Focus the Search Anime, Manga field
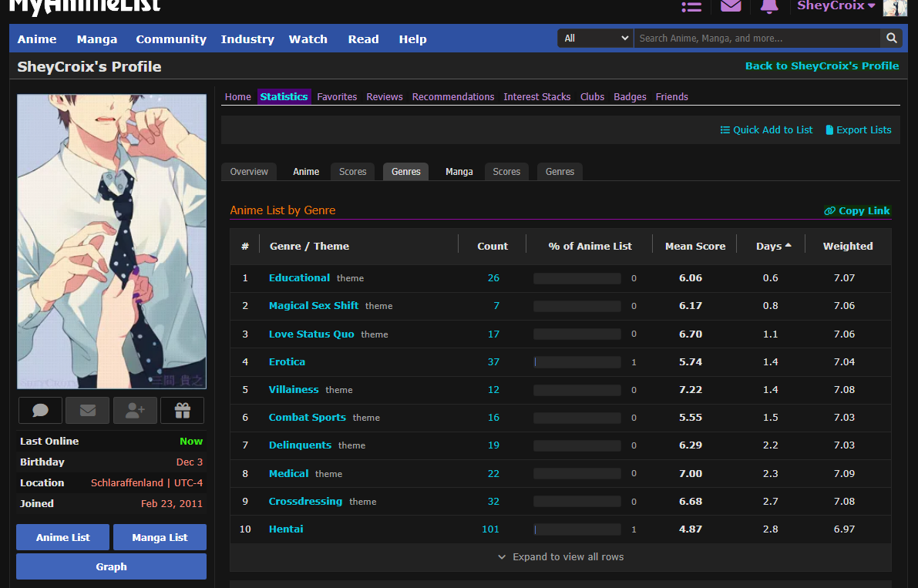Image resolution: width=918 pixels, height=588 pixels. click(757, 38)
